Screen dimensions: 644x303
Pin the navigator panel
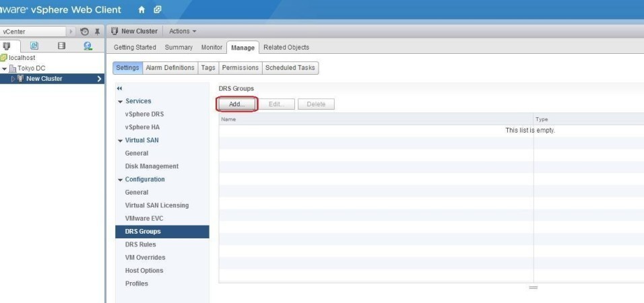pyautogui.click(x=97, y=32)
